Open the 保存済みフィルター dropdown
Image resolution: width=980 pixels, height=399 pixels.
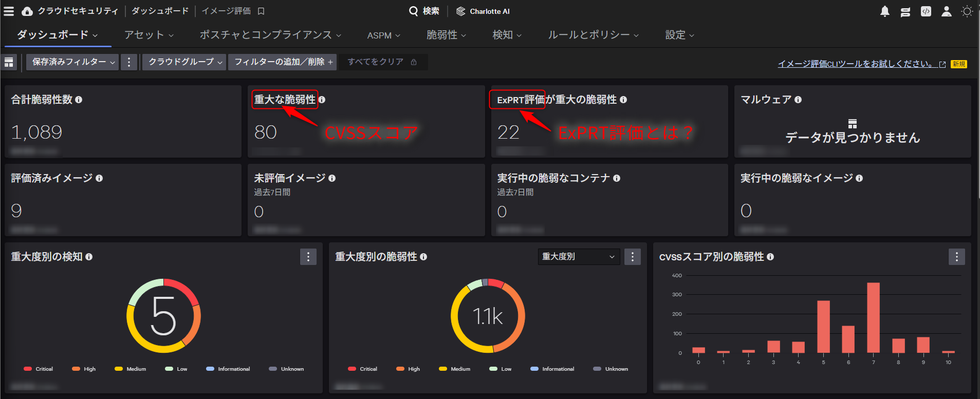[72, 62]
